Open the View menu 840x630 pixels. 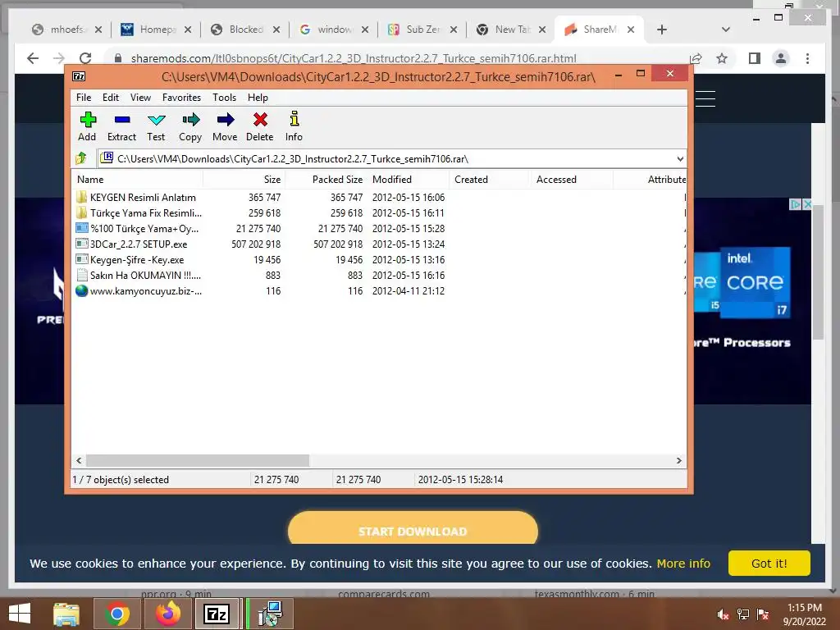(140, 98)
